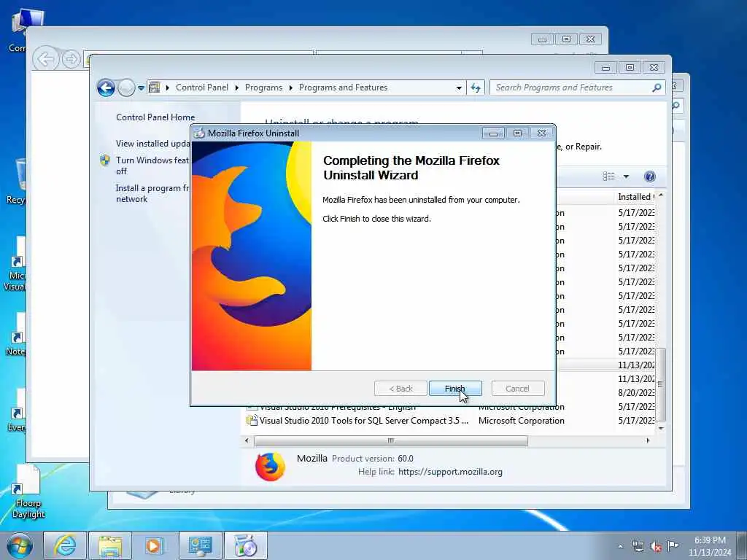
Task: Launch Internet Explorer from the taskbar
Action: point(65,545)
